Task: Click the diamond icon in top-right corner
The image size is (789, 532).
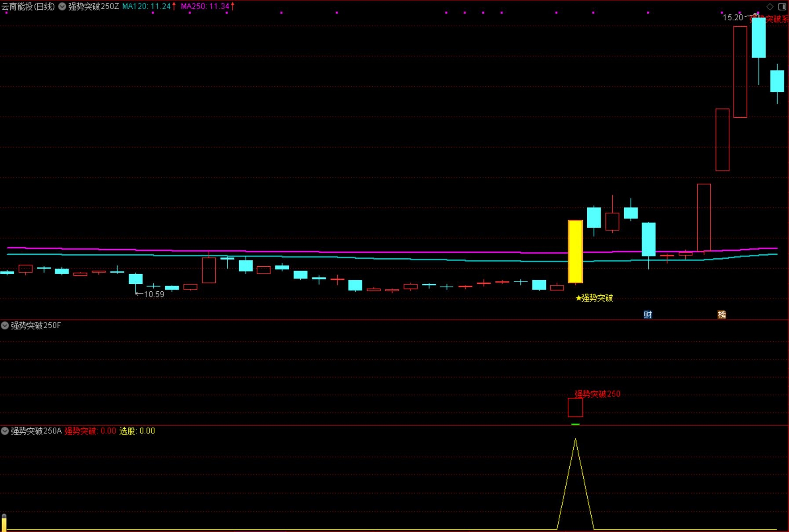Action: pos(770,7)
